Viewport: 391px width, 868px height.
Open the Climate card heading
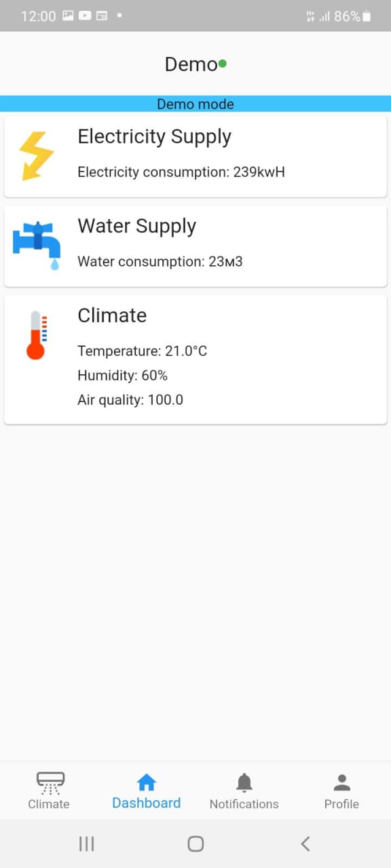(x=112, y=315)
